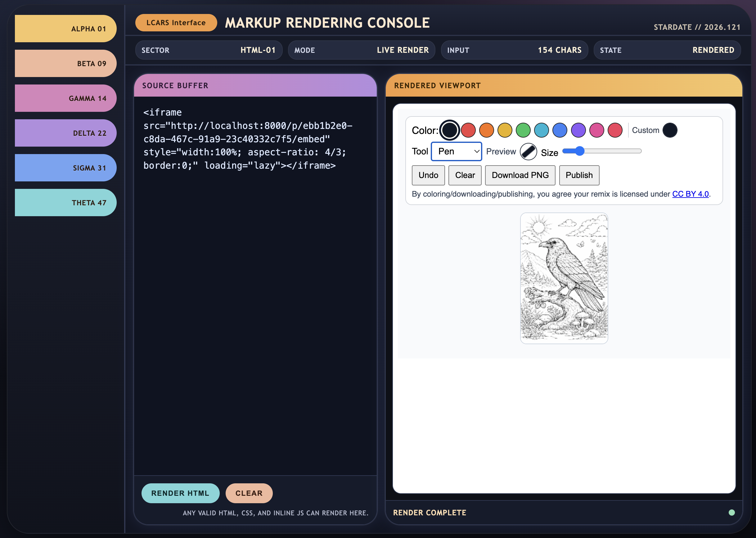Choose the purple color swatch
This screenshot has height=538, width=756.
tap(578, 130)
